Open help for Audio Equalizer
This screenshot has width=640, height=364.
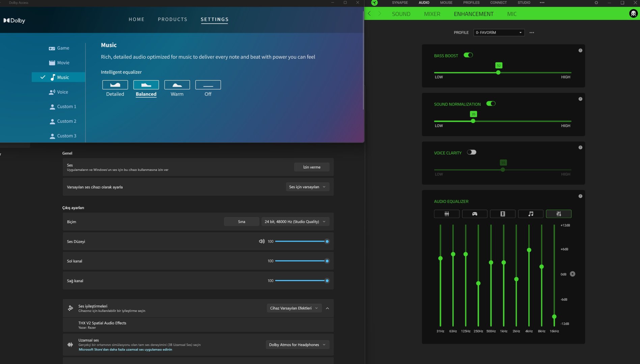580,196
